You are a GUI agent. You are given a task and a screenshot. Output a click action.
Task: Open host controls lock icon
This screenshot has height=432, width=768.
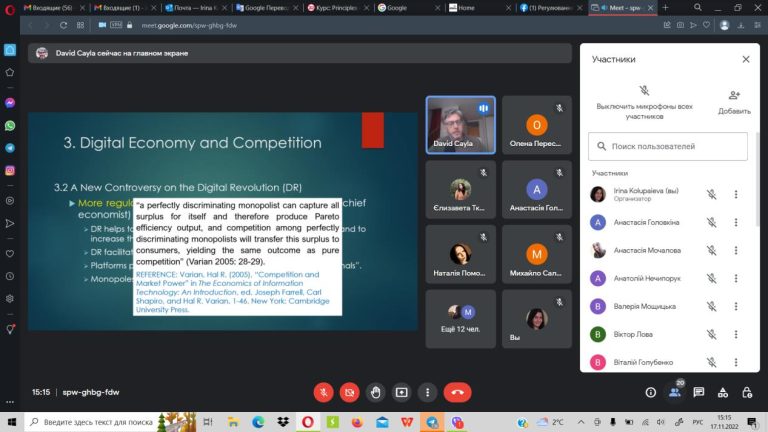(747, 392)
